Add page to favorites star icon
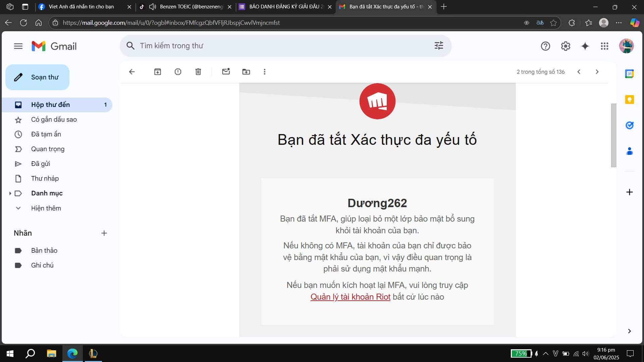The height and width of the screenshot is (362, 644). tap(553, 23)
